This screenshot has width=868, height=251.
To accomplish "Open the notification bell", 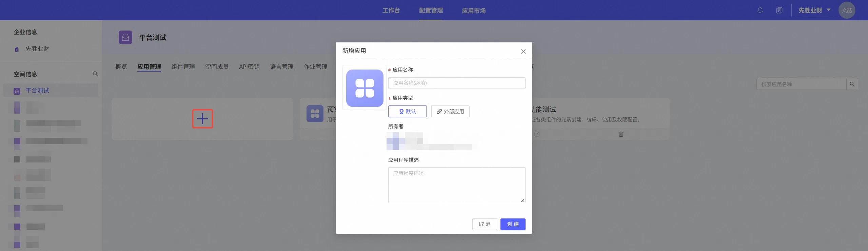I will pos(760,10).
